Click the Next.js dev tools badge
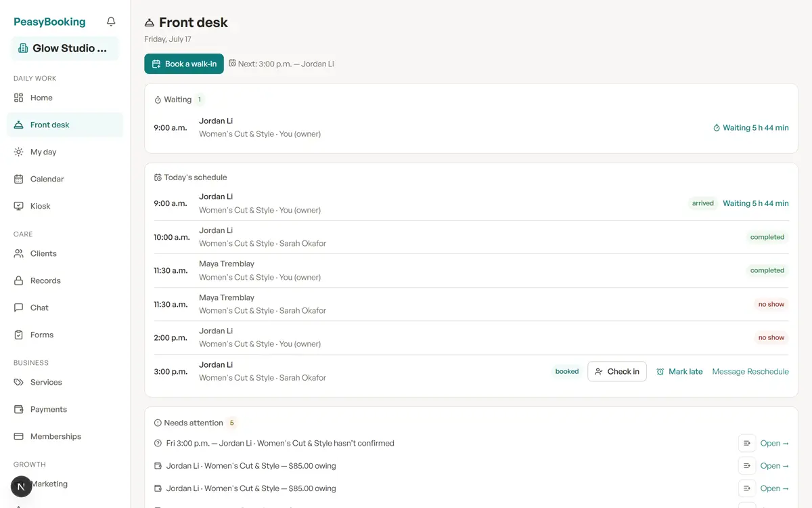 coord(22,486)
